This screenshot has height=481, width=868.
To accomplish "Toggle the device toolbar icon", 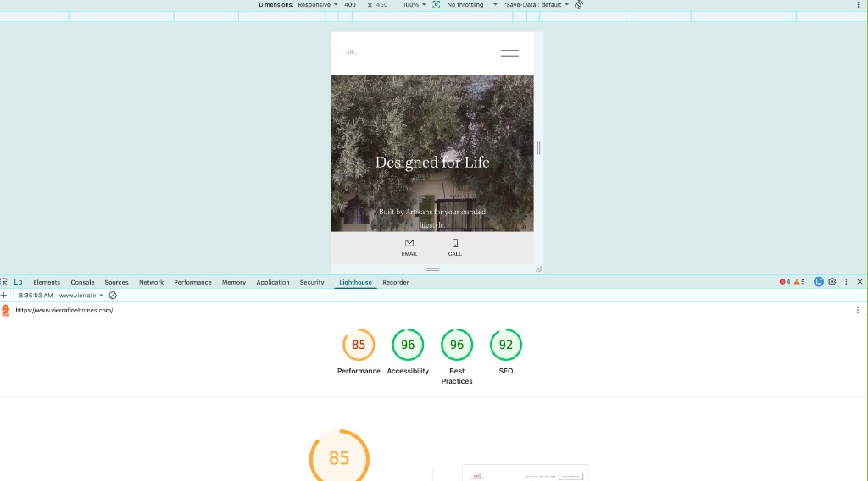I will [x=18, y=282].
